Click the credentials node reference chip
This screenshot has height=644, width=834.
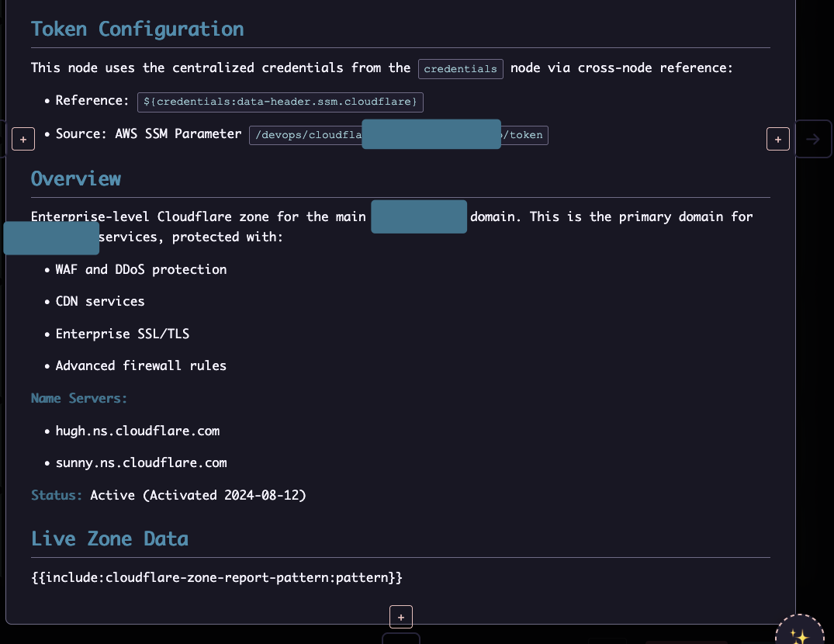(461, 68)
